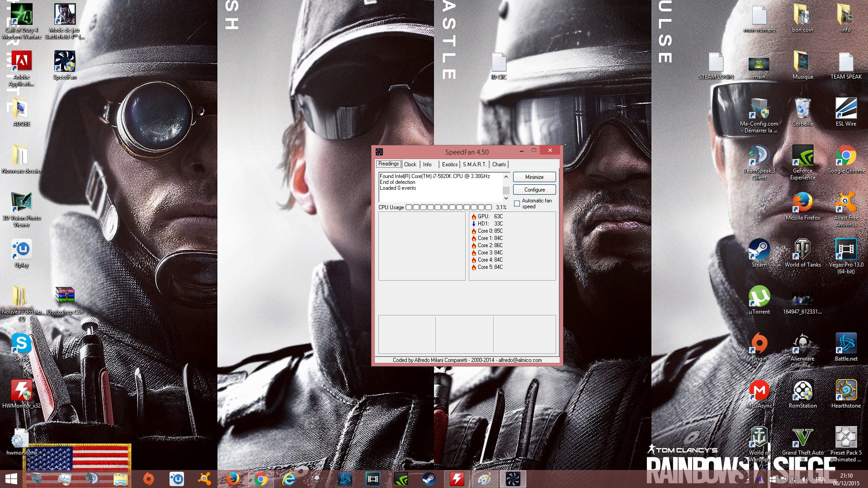Viewport: 868px width, 488px height.
Task: Open the Charts tab
Action: [499, 164]
